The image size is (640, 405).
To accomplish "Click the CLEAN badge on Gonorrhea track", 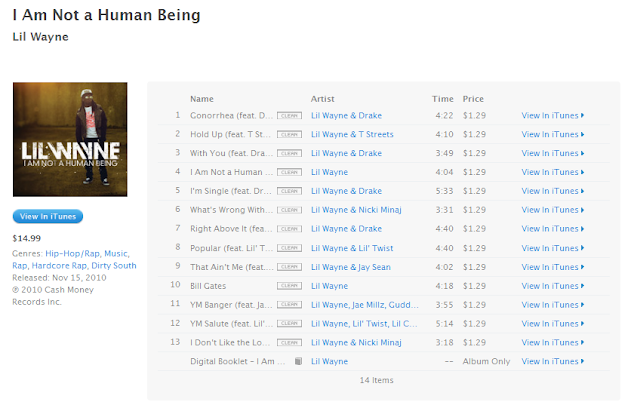I will (x=289, y=116).
